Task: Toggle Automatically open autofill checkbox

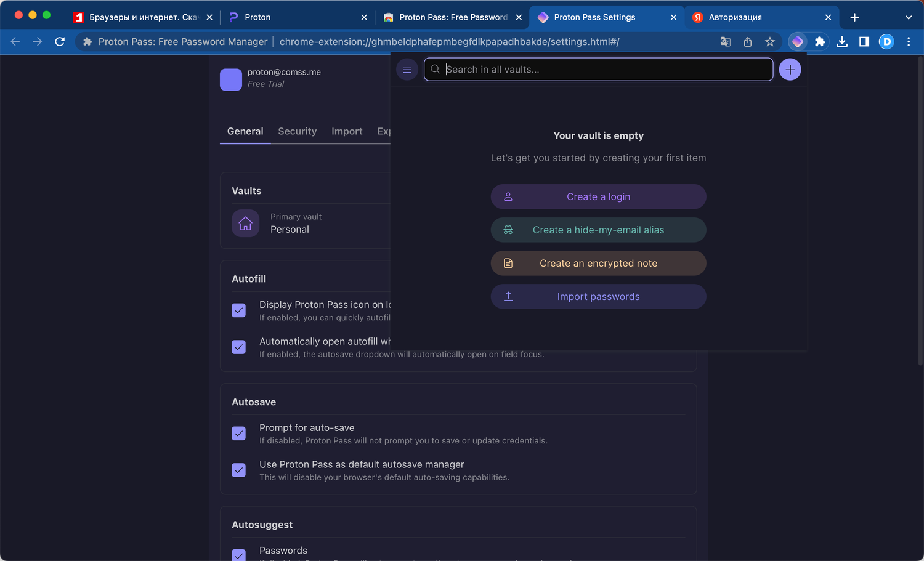Action: coord(239,347)
